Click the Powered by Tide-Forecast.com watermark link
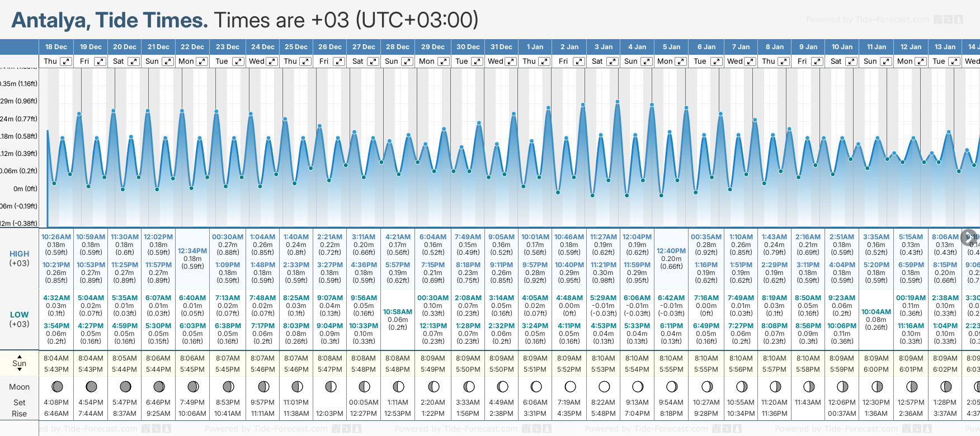 (868, 20)
